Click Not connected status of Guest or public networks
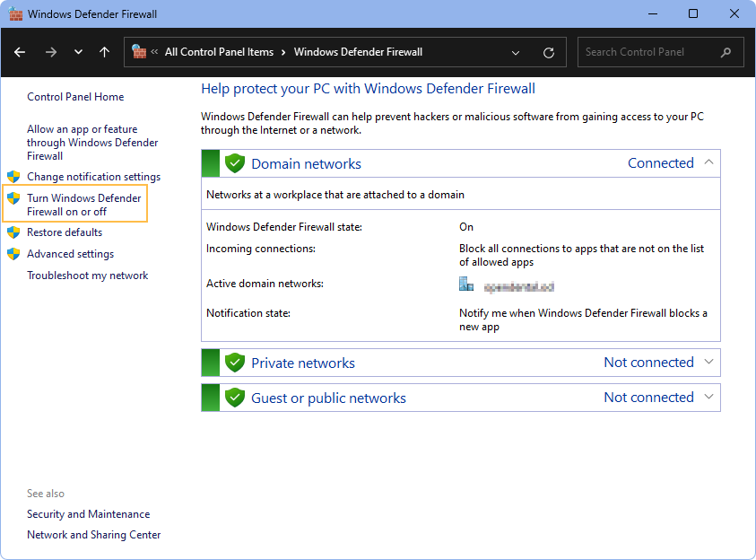This screenshot has height=560, width=756. pos(649,398)
